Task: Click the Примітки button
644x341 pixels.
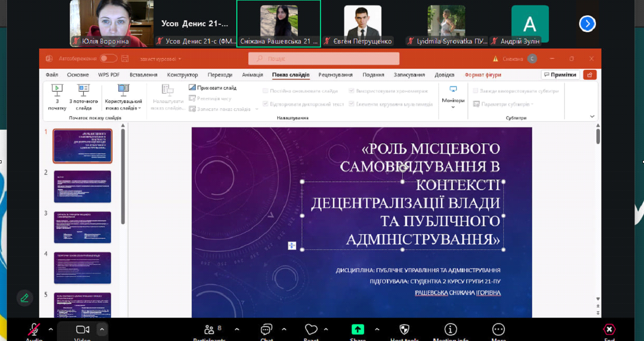Action: [x=560, y=75]
